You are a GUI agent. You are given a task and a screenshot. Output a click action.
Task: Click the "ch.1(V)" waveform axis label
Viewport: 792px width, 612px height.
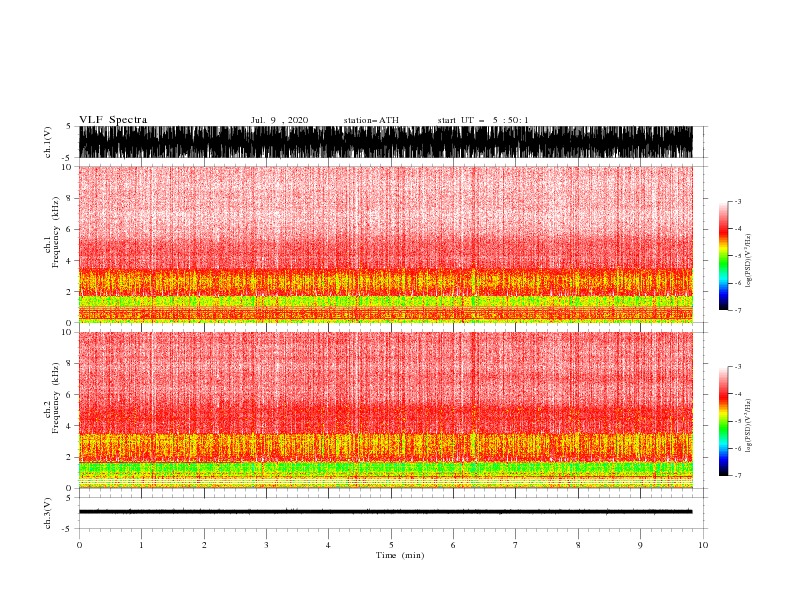[48, 142]
